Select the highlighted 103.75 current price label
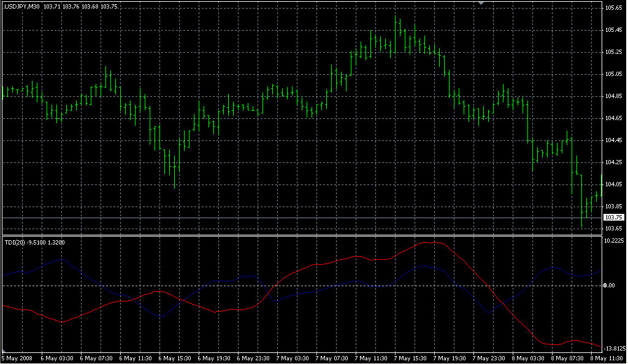The height and width of the screenshot is (364, 628). click(x=614, y=218)
